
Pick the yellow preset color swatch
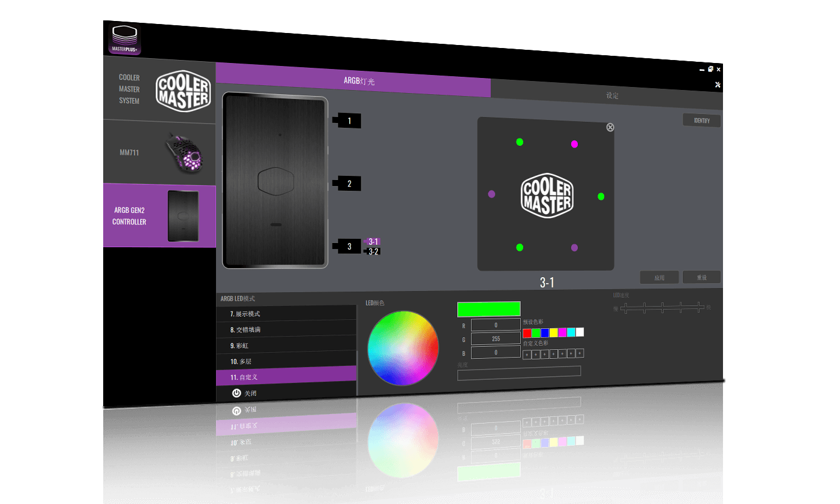pyautogui.click(x=553, y=332)
